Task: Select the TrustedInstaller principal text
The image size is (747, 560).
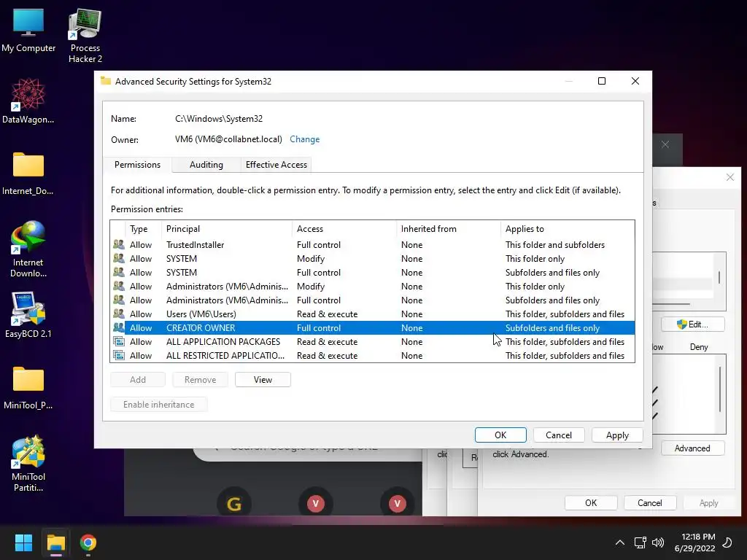Action: (195, 245)
